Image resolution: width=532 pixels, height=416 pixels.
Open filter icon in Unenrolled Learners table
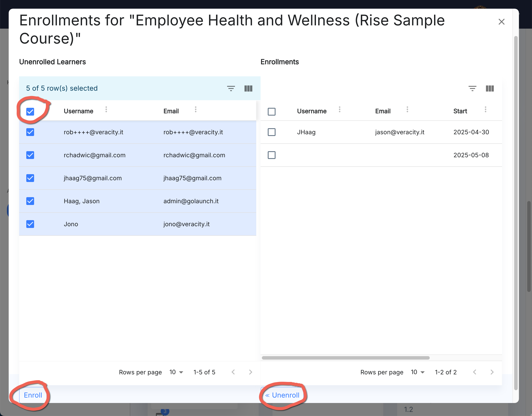[x=231, y=88]
